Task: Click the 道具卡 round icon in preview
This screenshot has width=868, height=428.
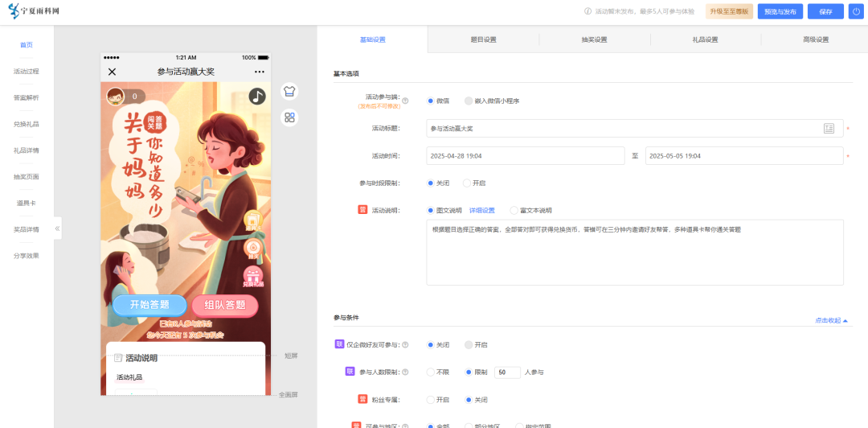Action: point(252,220)
